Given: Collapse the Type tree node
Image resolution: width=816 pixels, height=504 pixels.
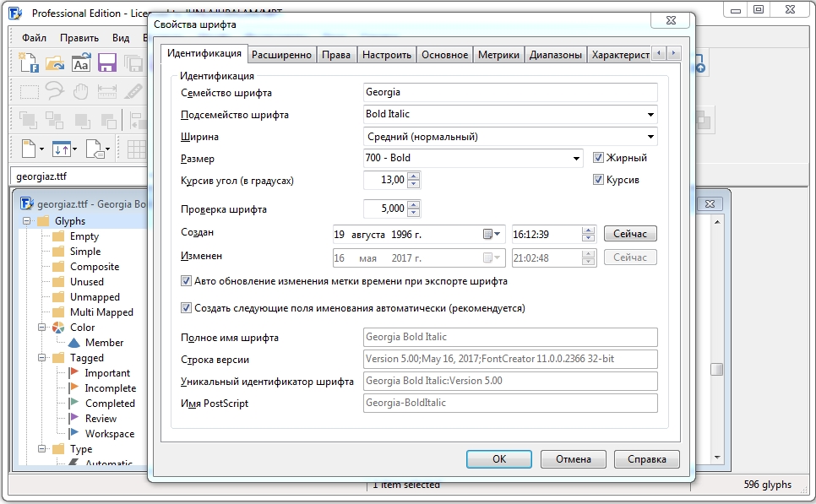Looking at the screenshot, I should [x=41, y=448].
